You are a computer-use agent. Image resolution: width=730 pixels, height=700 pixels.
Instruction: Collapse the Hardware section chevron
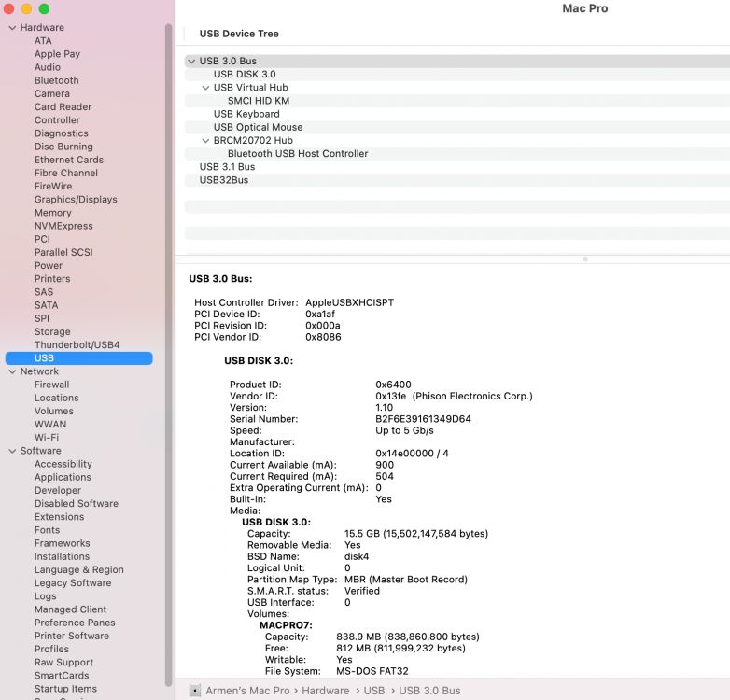(12, 28)
